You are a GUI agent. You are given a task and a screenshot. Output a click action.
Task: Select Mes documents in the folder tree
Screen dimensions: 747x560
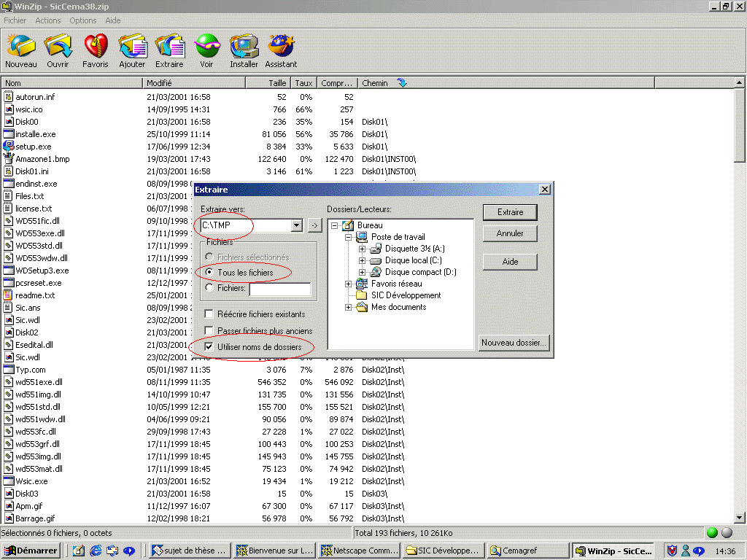coord(399,307)
